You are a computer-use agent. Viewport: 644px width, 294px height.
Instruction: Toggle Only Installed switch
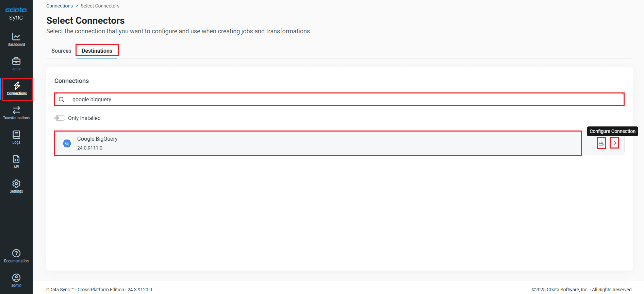[x=60, y=118]
